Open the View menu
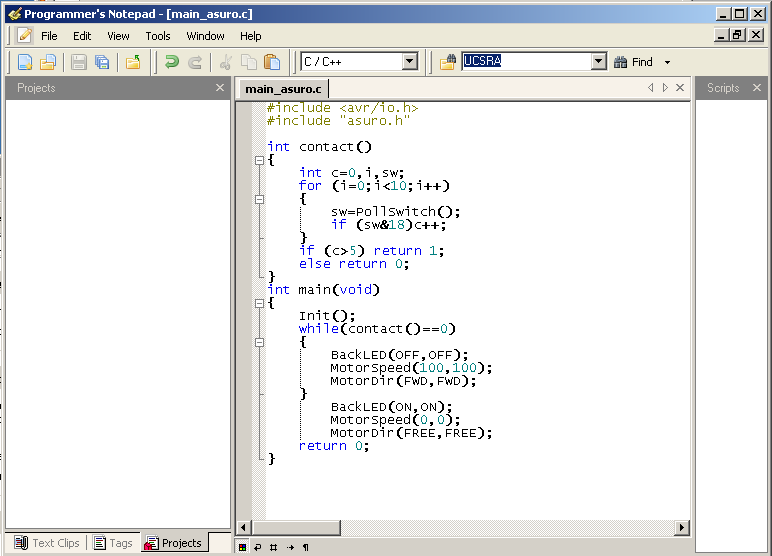This screenshot has height=556, width=772. (x=118, y=36)
